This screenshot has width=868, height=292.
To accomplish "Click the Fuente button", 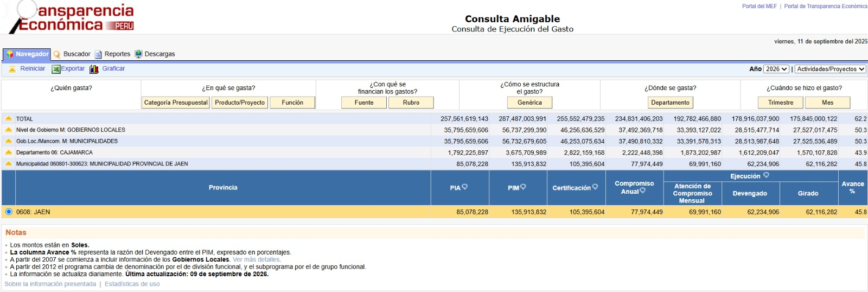I will [364, 103].
